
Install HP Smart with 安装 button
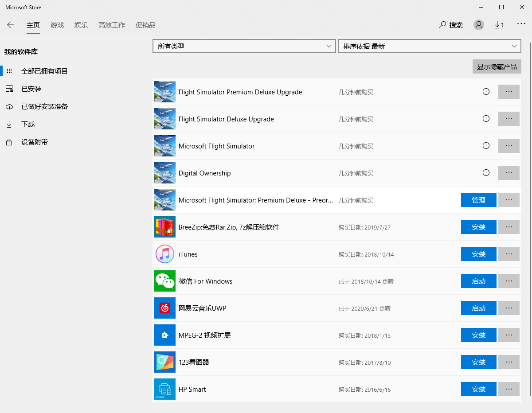coord(479,389)
